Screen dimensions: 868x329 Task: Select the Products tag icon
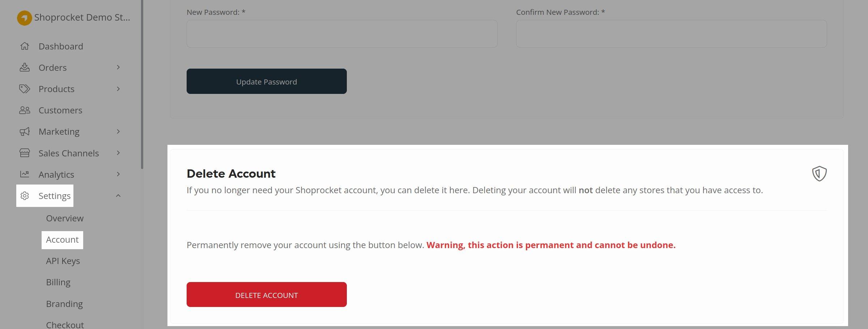(24, 89)
